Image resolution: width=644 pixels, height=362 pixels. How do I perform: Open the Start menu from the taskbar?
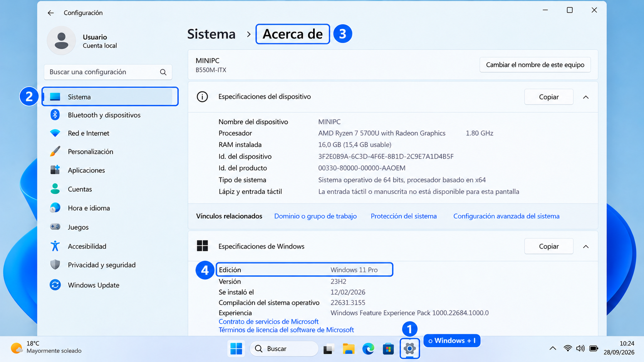[236, 349]
